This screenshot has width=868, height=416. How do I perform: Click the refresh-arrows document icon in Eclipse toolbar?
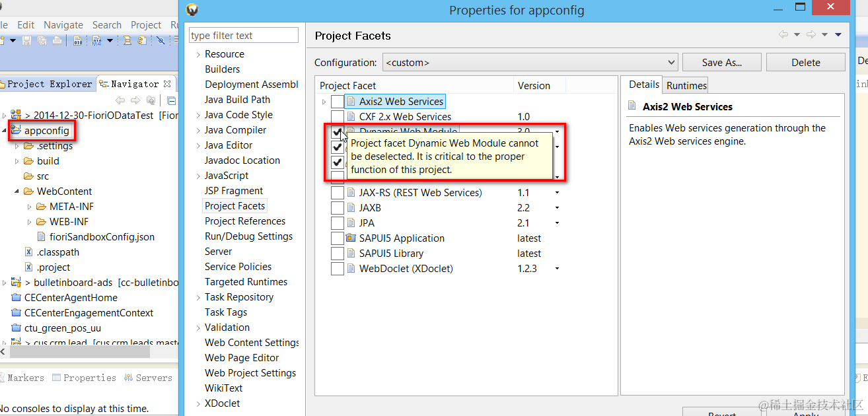pos(142,41)
